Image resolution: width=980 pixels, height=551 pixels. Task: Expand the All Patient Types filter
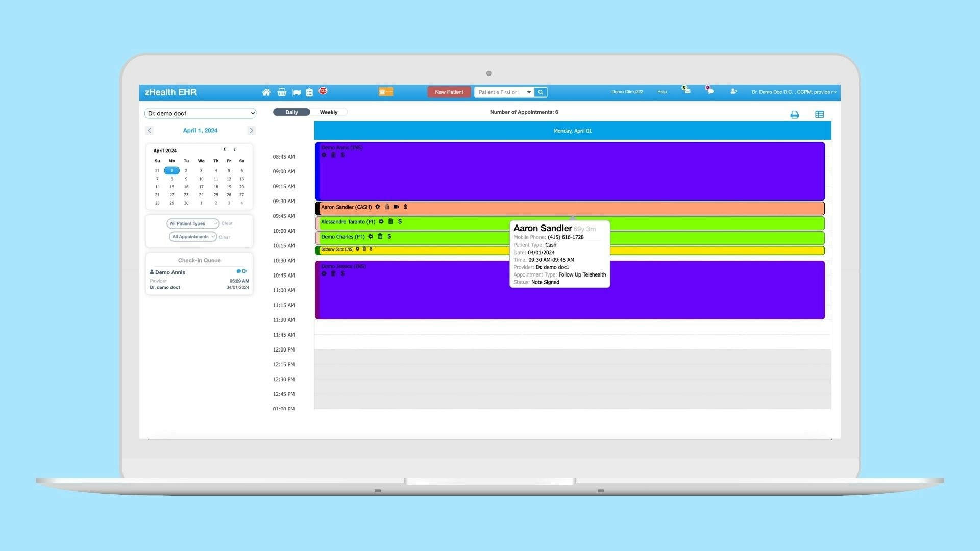coord(193,223)
